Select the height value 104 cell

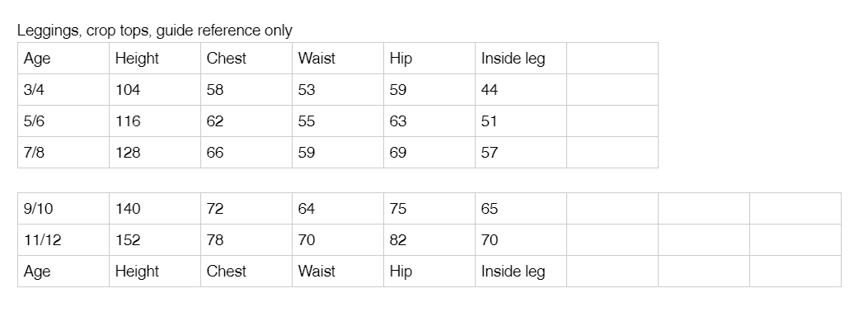pos(154,90)
